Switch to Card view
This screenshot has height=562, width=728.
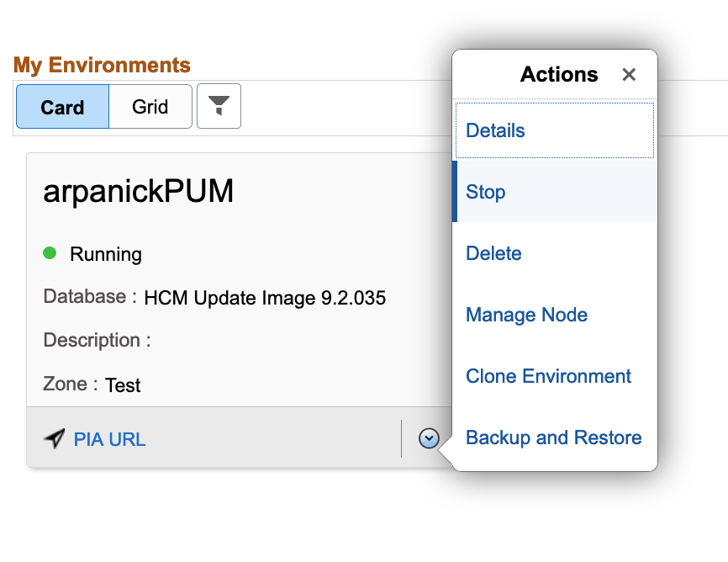click(63, 107)
